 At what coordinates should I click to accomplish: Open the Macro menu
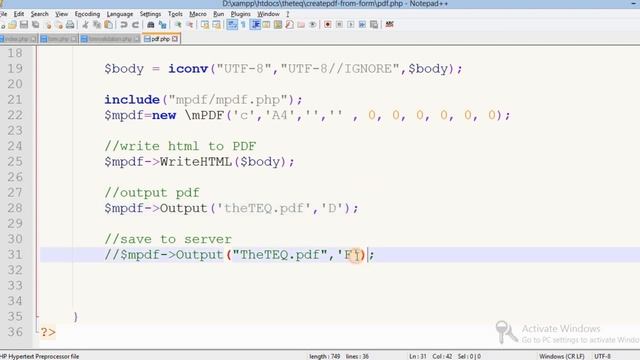[198, 14]
